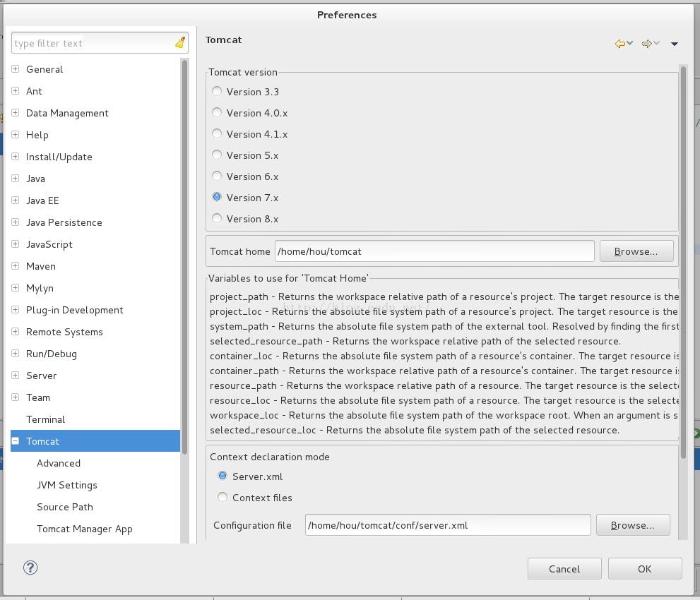Screen dimensions: 700x600
Task: Click the container_loc variable description line
Action: pos(444,356)
